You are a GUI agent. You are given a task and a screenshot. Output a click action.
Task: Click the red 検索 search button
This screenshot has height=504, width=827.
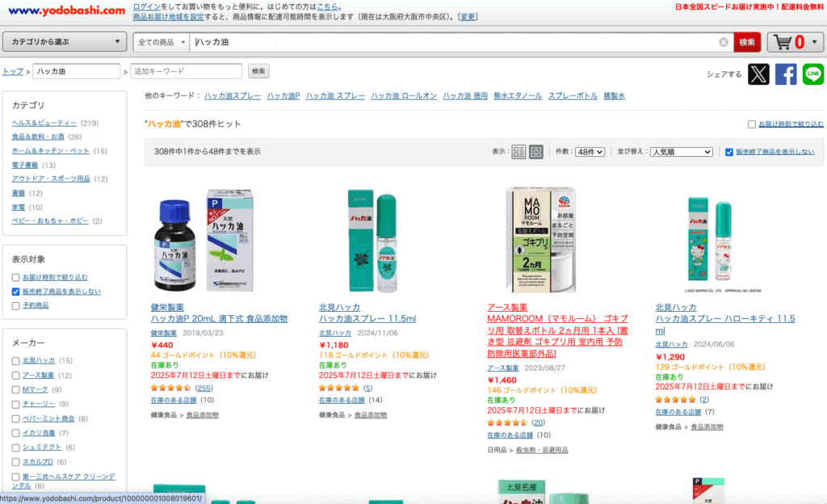click(x=747, y=42)
